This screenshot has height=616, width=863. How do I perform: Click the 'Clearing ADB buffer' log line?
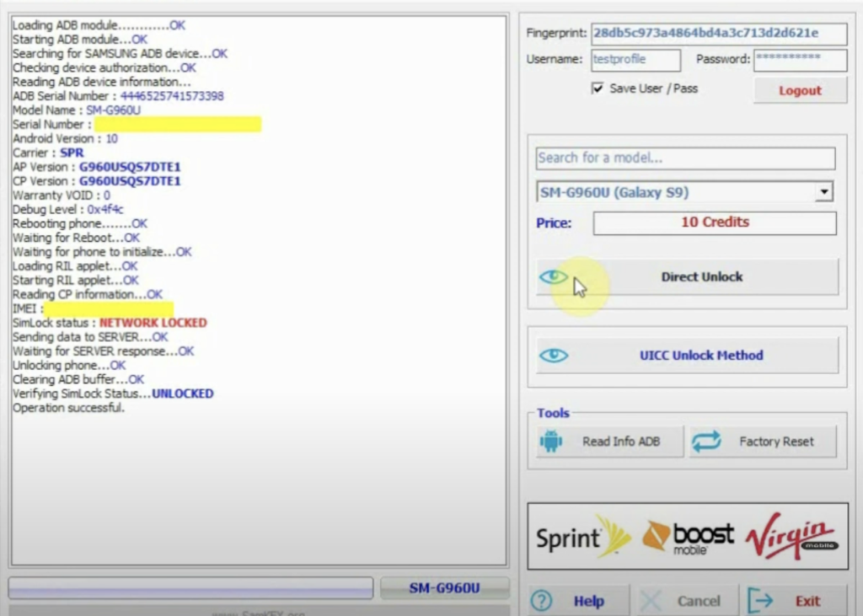click(78, 380)
